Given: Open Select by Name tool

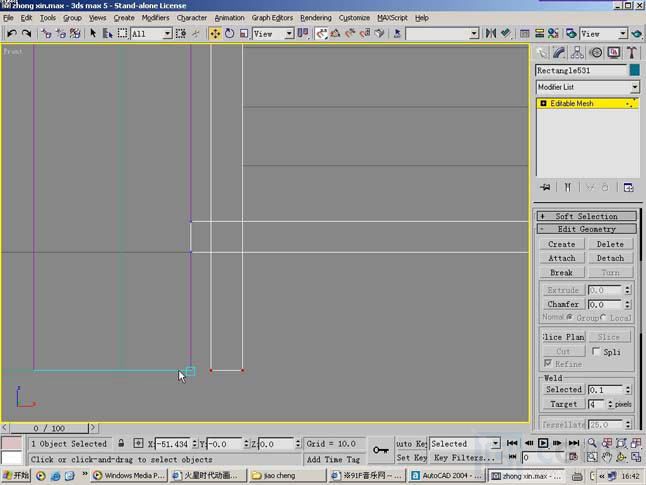Looking at the screenshot, I should pos(108,33).
